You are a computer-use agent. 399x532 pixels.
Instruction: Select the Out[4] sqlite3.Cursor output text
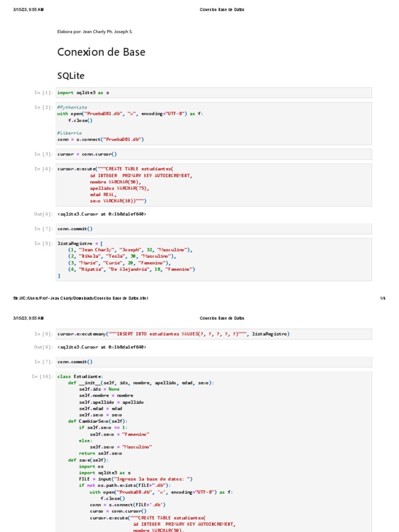(x=102, y=214)
